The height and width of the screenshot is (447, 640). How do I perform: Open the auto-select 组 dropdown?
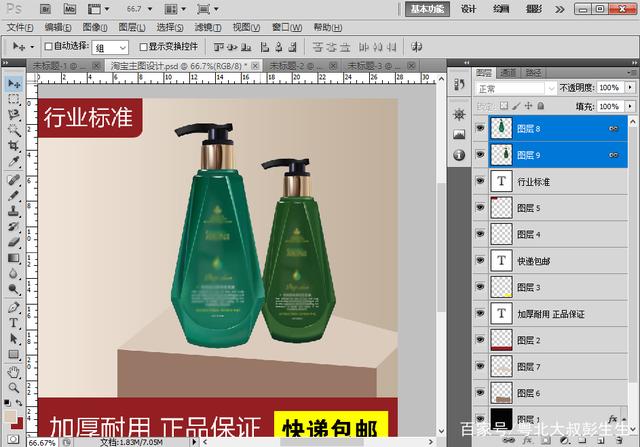pyautogui.click(x=111, y=48)
